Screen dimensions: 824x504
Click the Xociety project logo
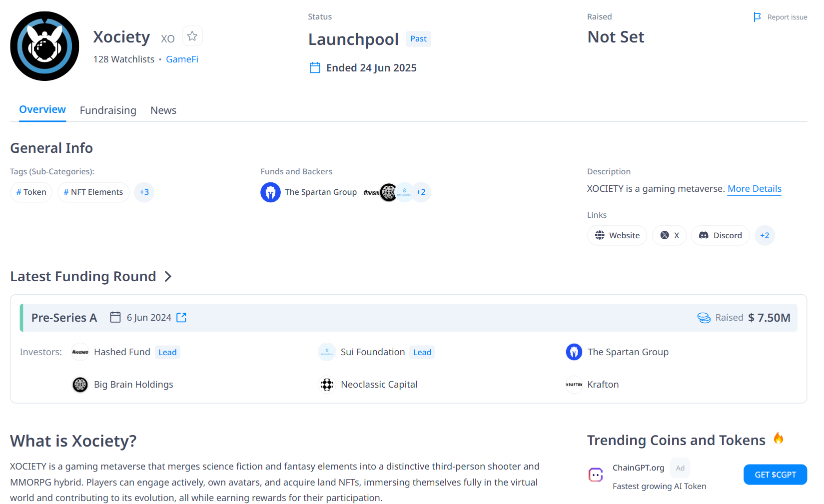(x=44, y=46)
